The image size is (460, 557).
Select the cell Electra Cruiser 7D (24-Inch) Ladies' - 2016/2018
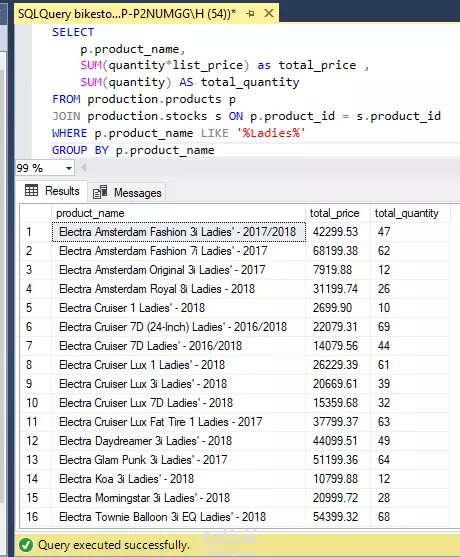pyautogui.click(x=179, y=327)
